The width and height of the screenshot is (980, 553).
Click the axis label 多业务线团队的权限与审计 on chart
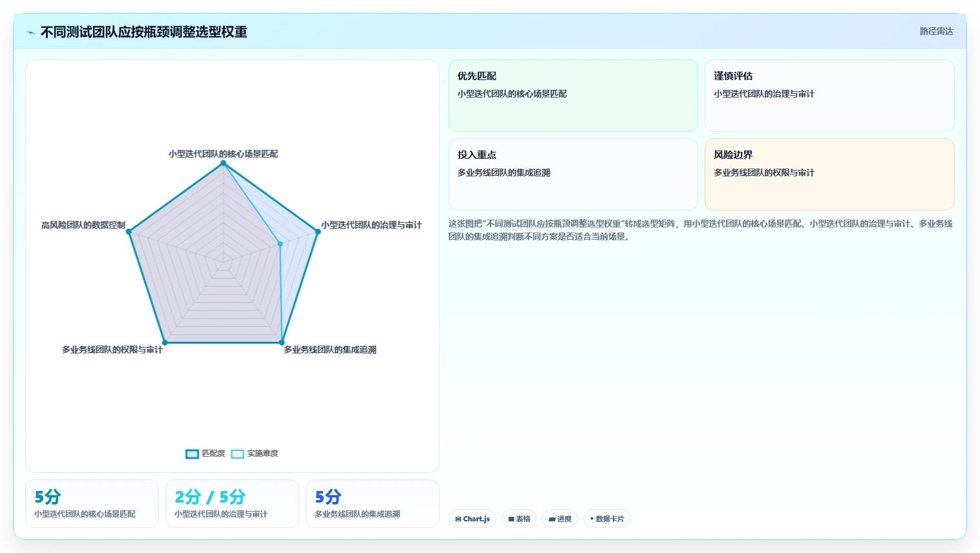(112, 350)
